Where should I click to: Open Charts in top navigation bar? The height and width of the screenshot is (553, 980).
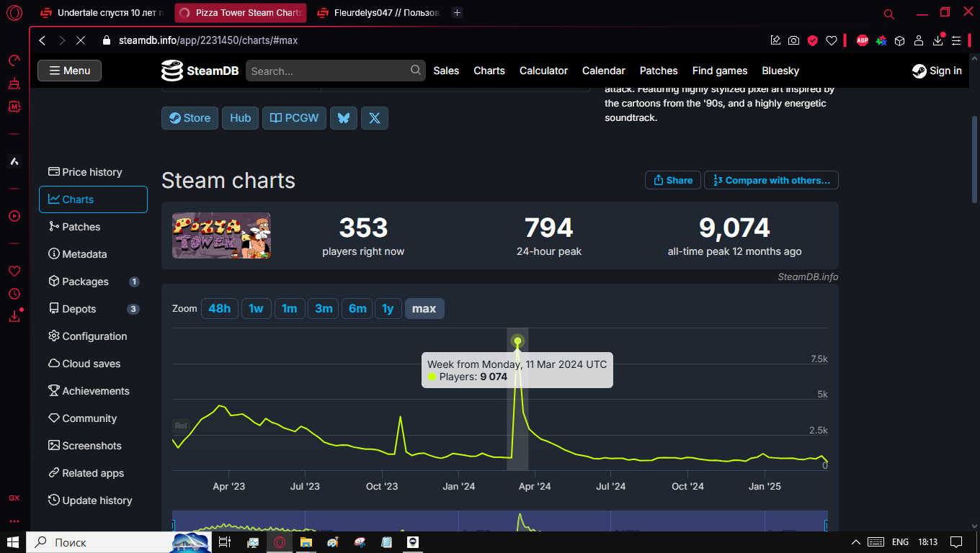(x=489, y=71)
